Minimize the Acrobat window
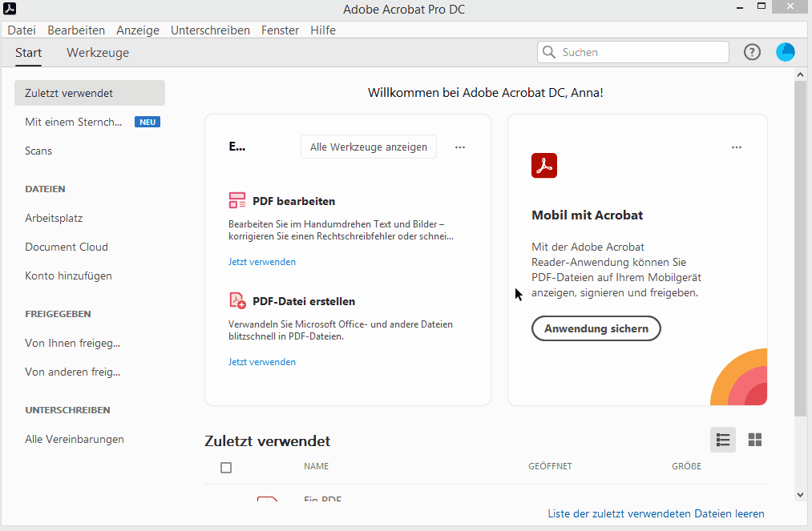 (x=740, y=7)
